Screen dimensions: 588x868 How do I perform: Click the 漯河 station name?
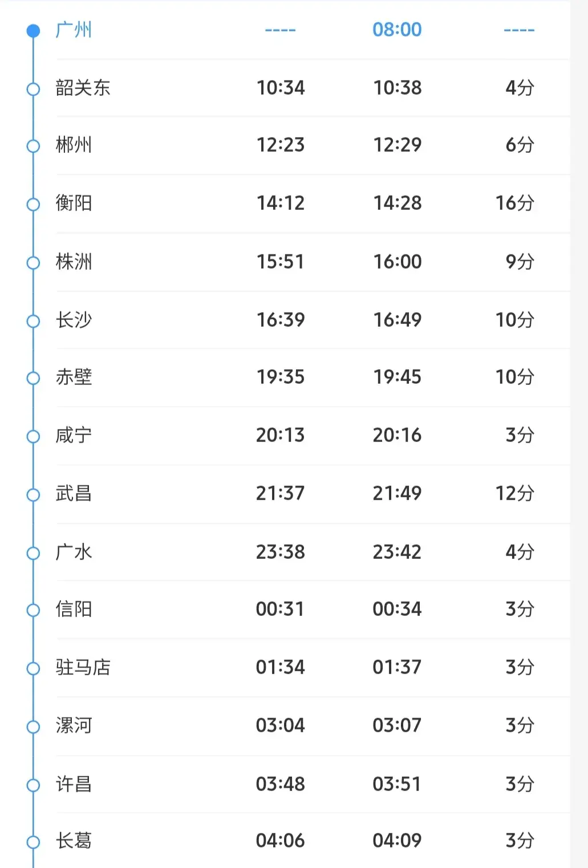[74, 725]
